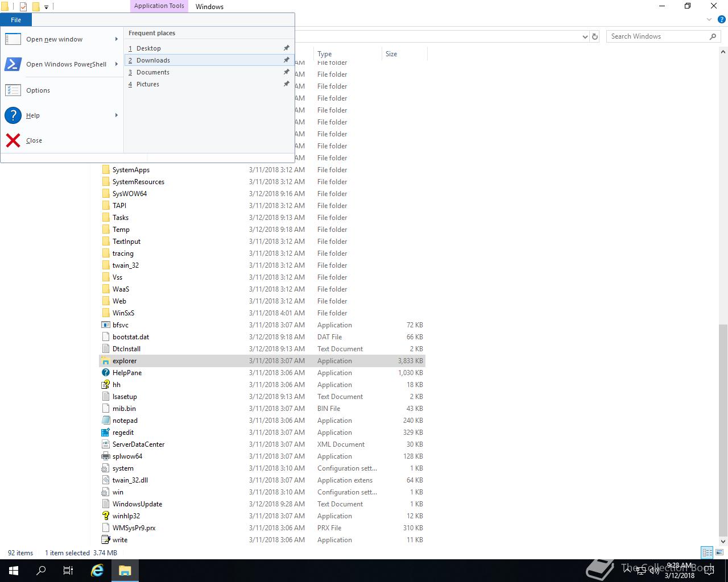Click the Windows Start button
728x582 pixels.
click(14, 571)
